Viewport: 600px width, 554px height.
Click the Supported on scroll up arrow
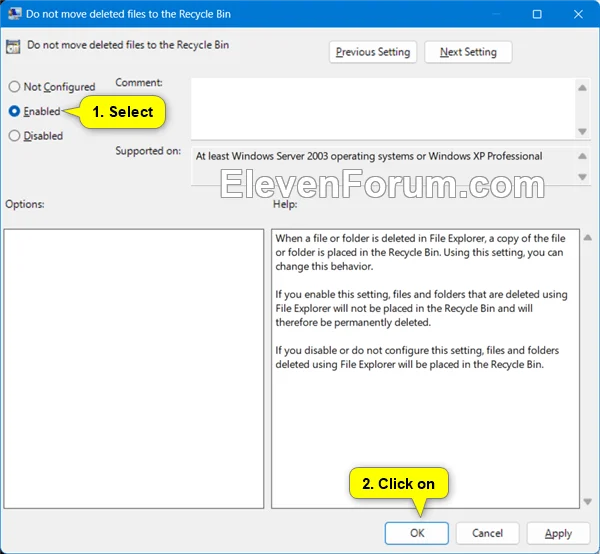click(582, 156)
